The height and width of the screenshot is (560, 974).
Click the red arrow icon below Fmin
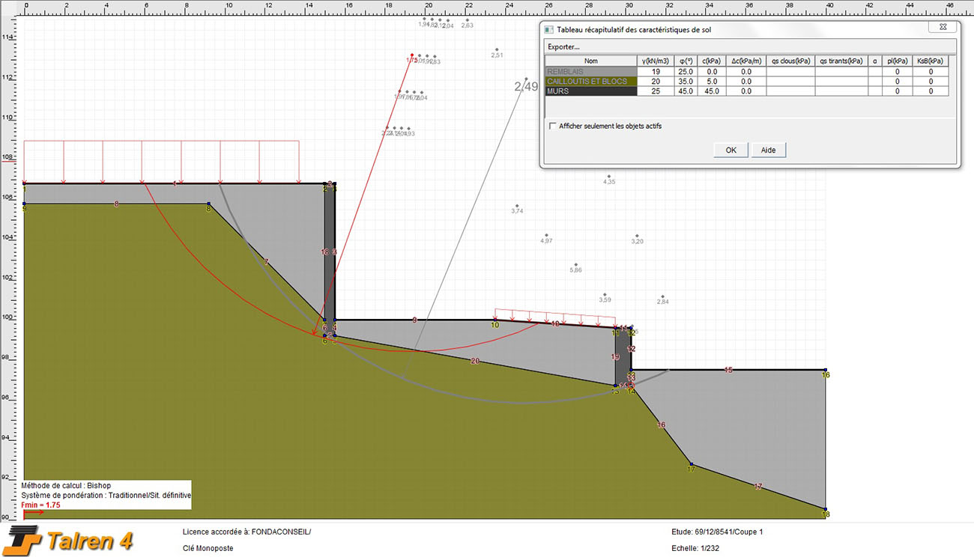33,514
